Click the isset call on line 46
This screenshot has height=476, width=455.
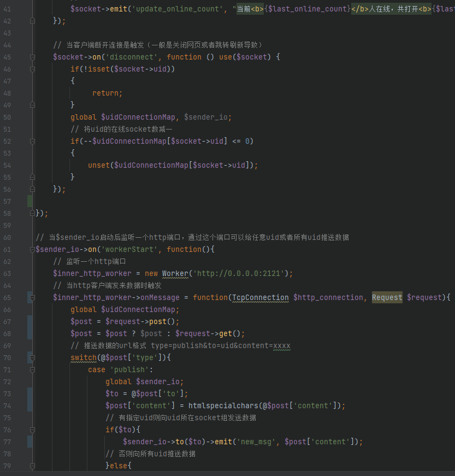coord(99,69)
